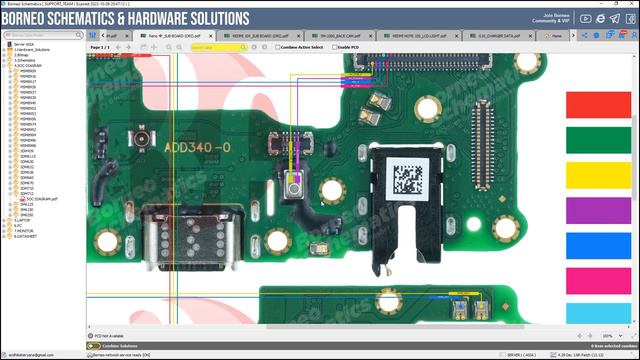
Task: Expand the 8.DATASHEET folder node
Action: [4, 236]
